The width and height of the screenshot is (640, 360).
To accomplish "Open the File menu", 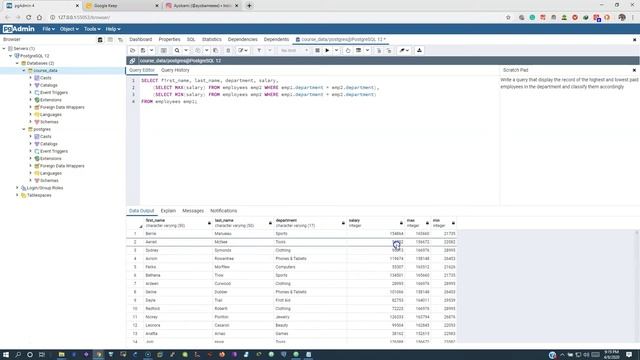I will pos(49,29).
